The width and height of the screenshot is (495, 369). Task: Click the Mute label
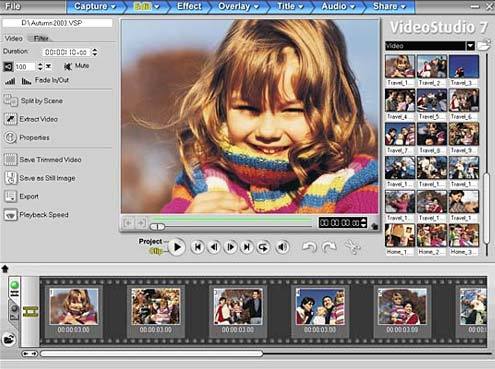click(82, 66)
